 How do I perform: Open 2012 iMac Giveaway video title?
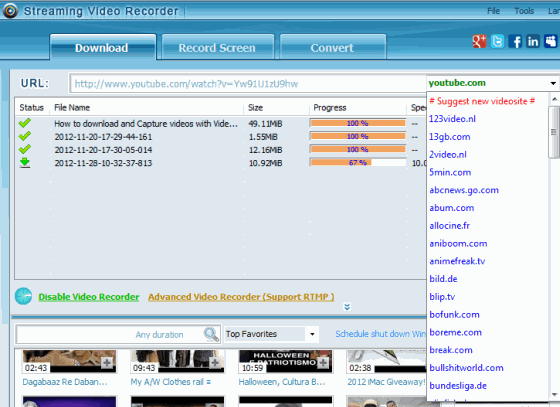pyautogui.click(x=386, y=382)
